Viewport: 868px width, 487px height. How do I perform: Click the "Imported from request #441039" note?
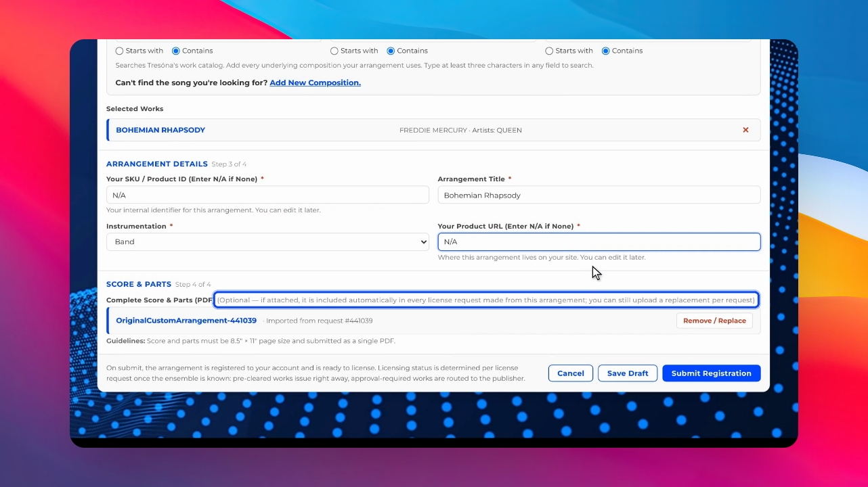click(318, 321)
